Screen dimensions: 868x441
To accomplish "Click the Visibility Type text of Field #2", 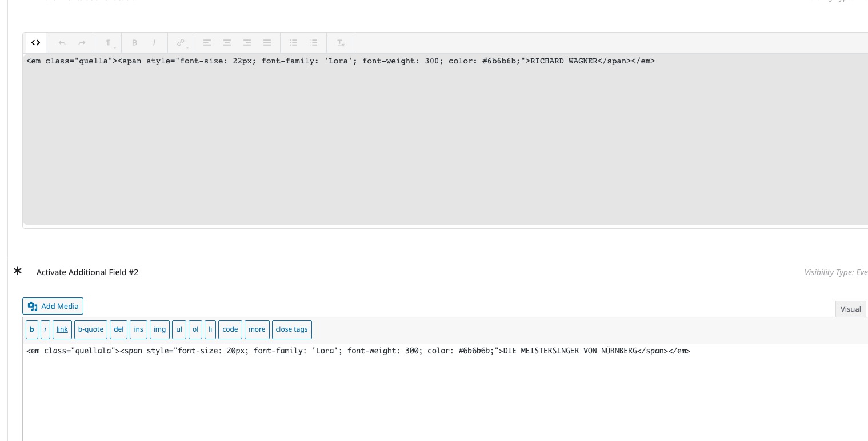I will [x=836, y=272].
